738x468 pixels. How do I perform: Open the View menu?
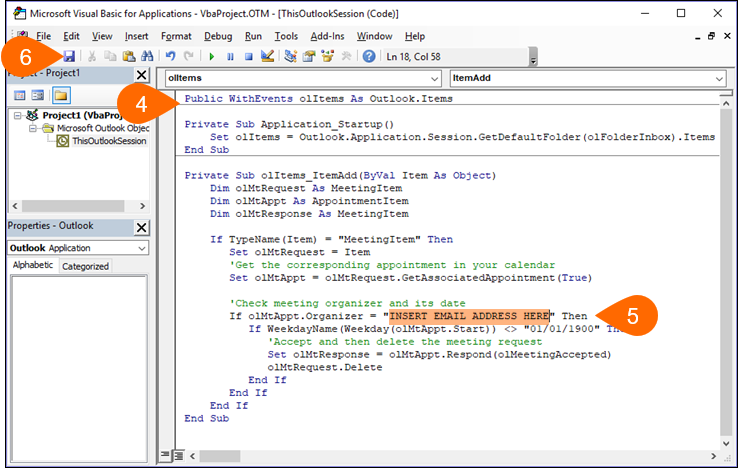(x=102, y=36)
